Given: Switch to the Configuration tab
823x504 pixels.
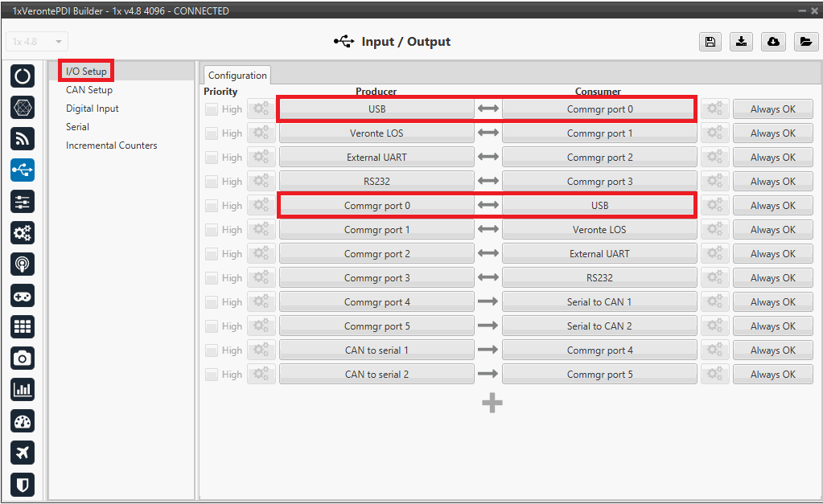Looking at the screenshot, I should pyautogui.click(x=237, y=76).
